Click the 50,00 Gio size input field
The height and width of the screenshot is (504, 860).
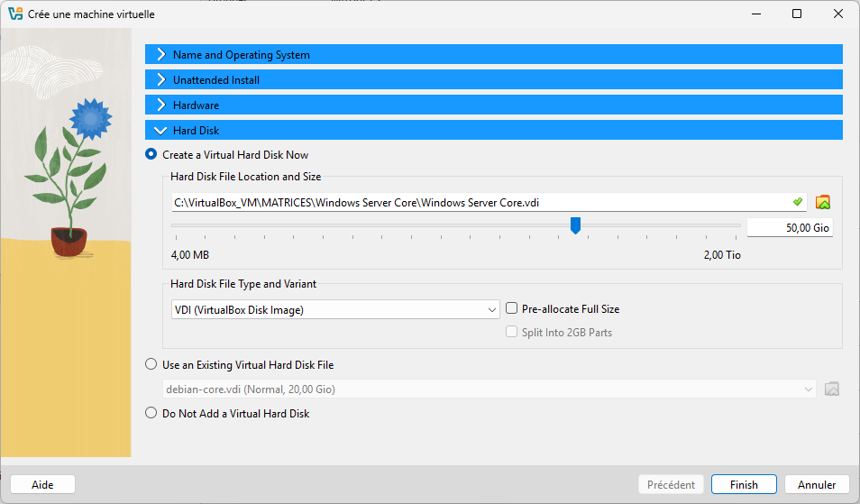pyautogui.click(x=790, y=228)
